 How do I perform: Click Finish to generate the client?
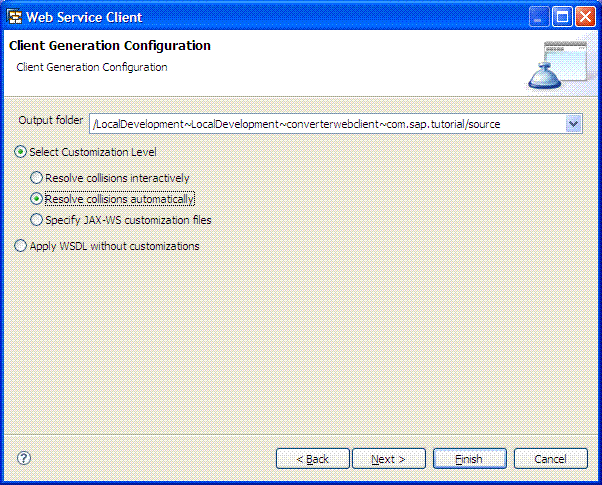[x=469, y=459]
